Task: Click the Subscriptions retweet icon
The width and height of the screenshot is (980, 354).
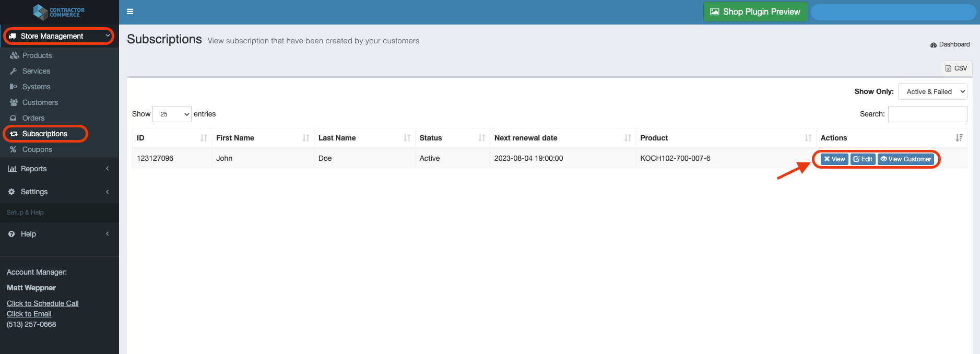Action: (x=14, y=134)
